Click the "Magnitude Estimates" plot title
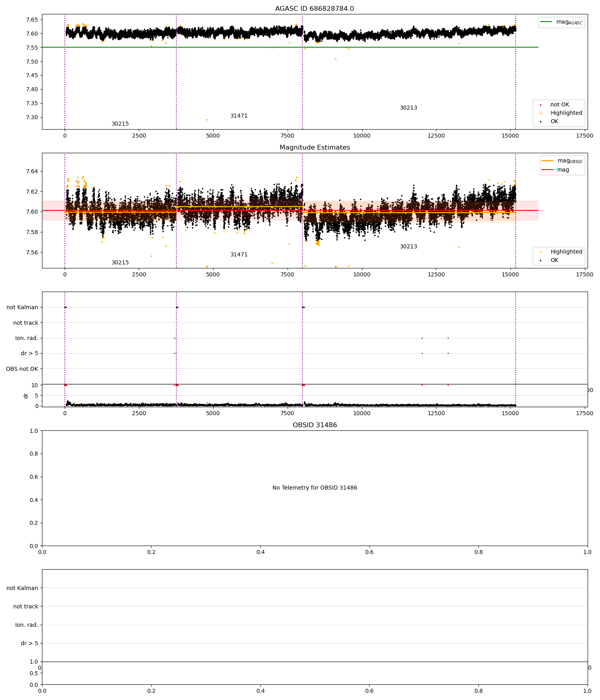This screenshot has height=700, width=600. click(x=314, y=148)
